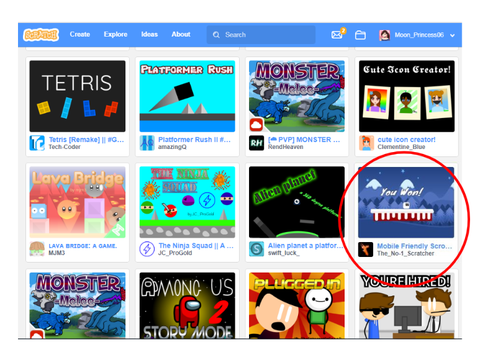Open the My Stuff folder icon
This screenshot has height=360, width=480.
(360, 35)
